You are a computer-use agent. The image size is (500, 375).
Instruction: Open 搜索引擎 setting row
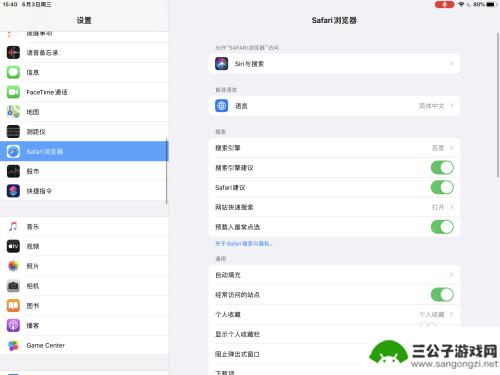point(334,148)
